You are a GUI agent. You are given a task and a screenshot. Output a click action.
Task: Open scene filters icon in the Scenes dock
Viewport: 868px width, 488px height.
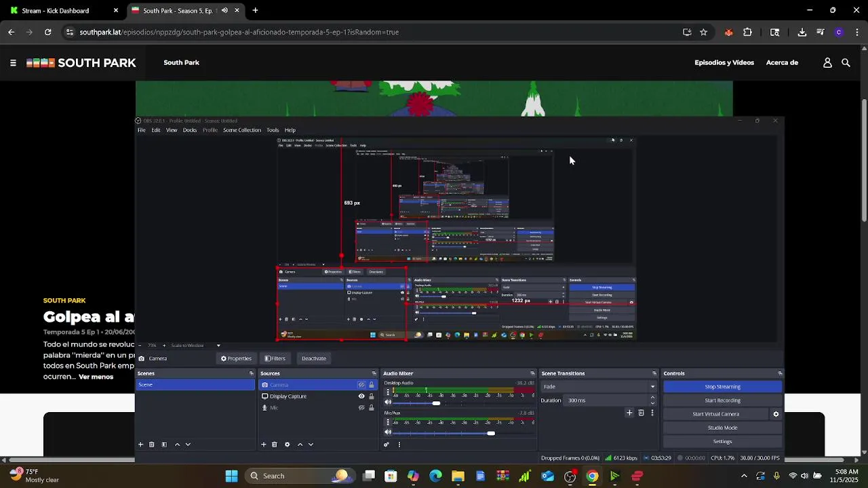click(x=164, y=445)
